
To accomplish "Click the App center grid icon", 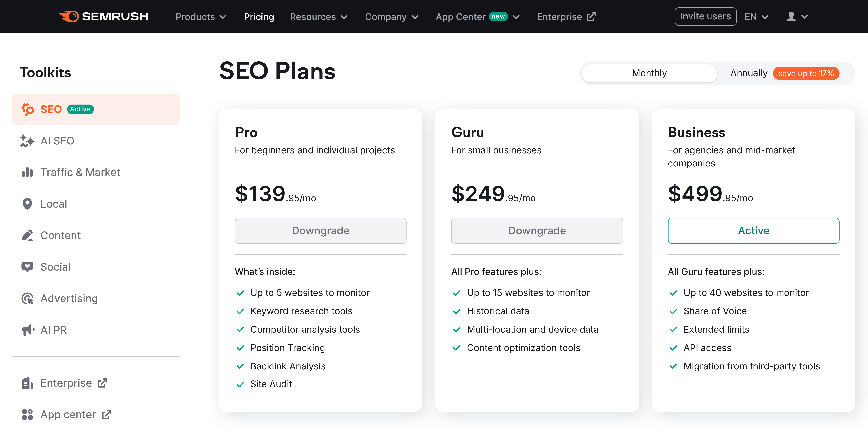I will (27, 414).
